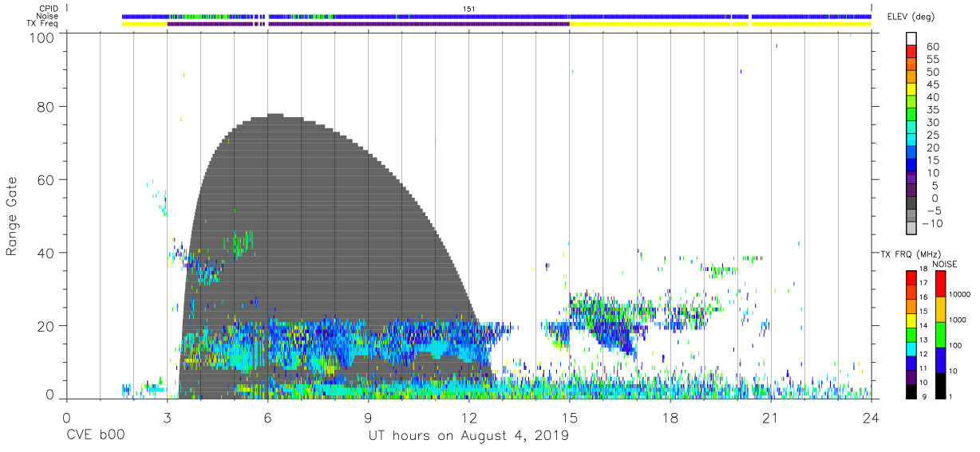Click the red 17–18 MHz TX frequency swatch
The image size is (980, 452).
911,277
